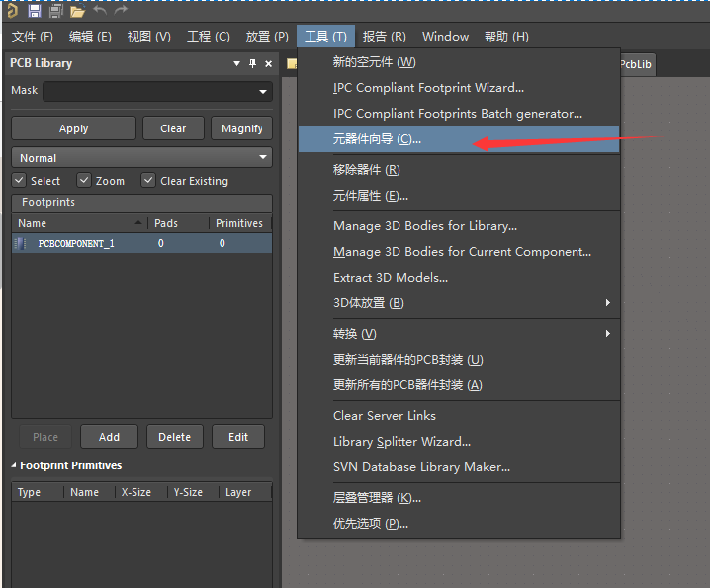Open the 文件 (F) menu
Image resolution: width=710 pixels, height=588 pixels.
tap(32, 37)
